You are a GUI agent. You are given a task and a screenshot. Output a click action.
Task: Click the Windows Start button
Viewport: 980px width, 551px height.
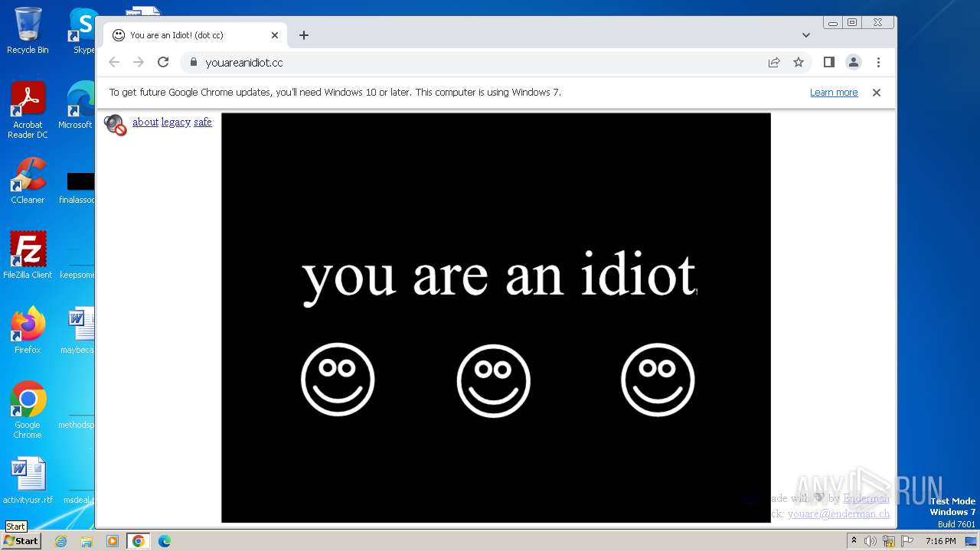21,540
